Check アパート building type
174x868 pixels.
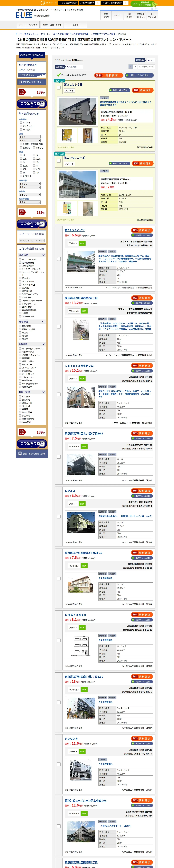21,123
